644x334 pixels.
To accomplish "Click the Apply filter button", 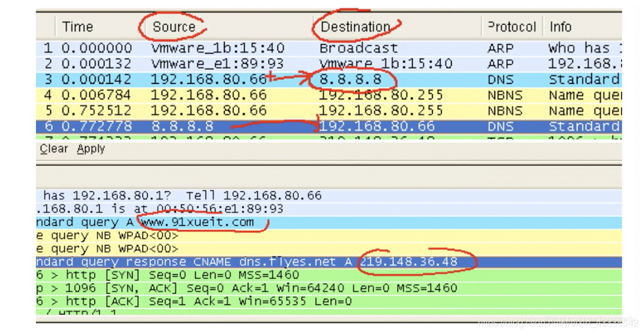I will pos(91,148).
